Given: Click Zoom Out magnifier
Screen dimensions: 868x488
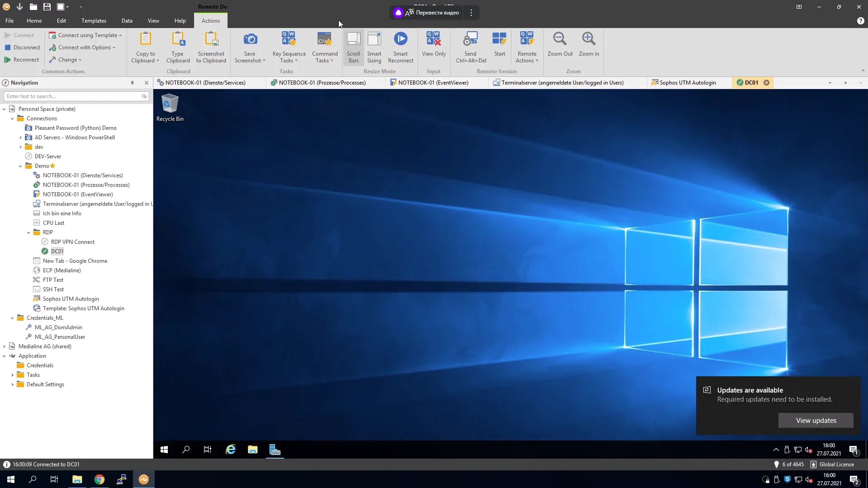Looking at the screenshot, I should (x=560, y=39).
